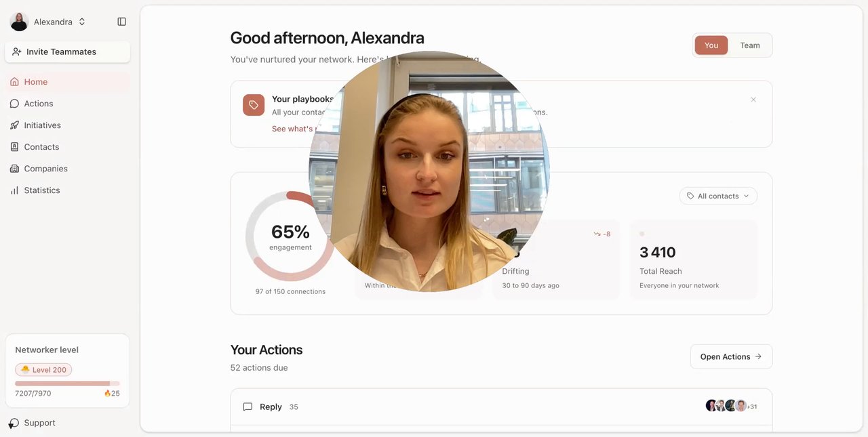Image resolution: width=868 pixels, height=437 pixels.
Task: Open the All contacts filter dropdown
Action: click(718, 196)
